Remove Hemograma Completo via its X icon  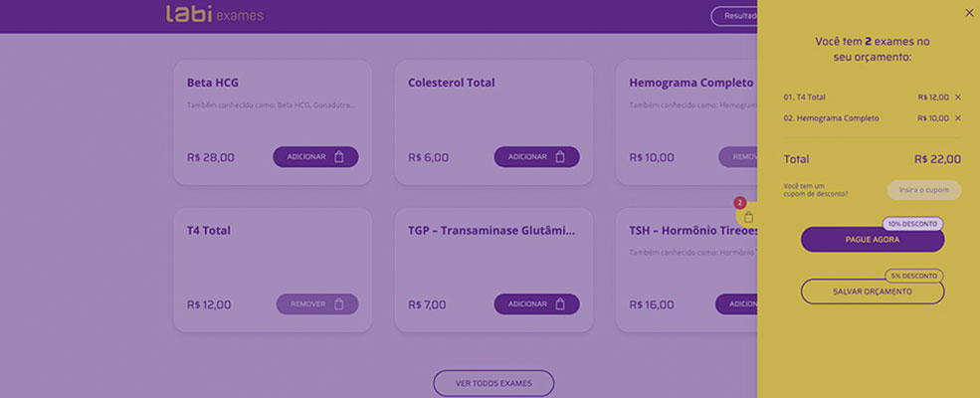pos(958,118)
